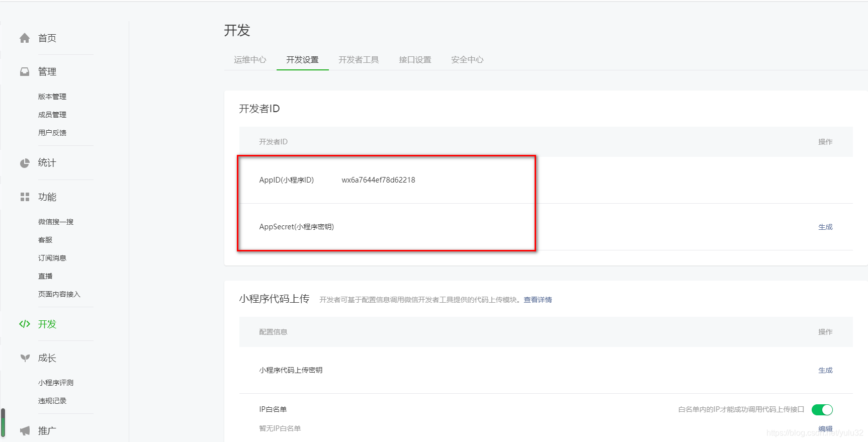
Task: Click the pie chart icon beside 统计
Action: click(x=25, y=163)
